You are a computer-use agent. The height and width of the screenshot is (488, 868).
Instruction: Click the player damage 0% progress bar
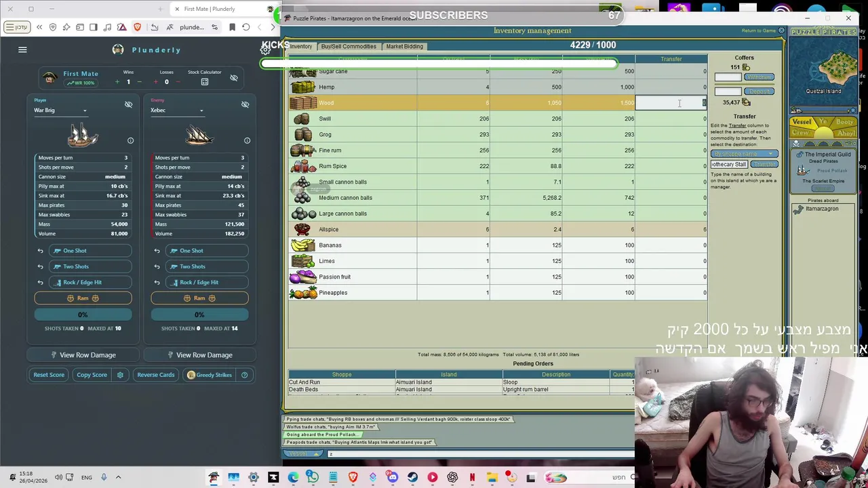83,314
